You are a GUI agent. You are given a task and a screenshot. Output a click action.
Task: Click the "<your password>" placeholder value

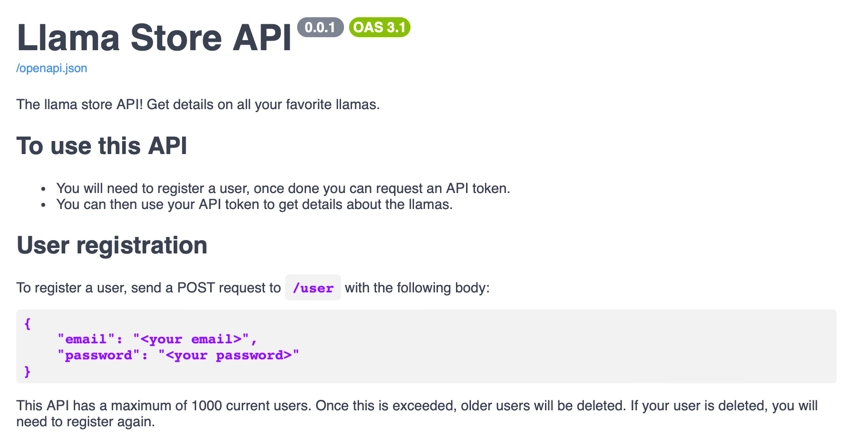[228, 355]
